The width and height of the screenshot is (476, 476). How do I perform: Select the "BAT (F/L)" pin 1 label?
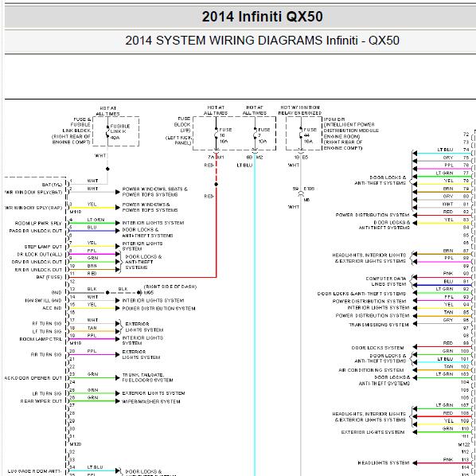(x=52, y=185)
